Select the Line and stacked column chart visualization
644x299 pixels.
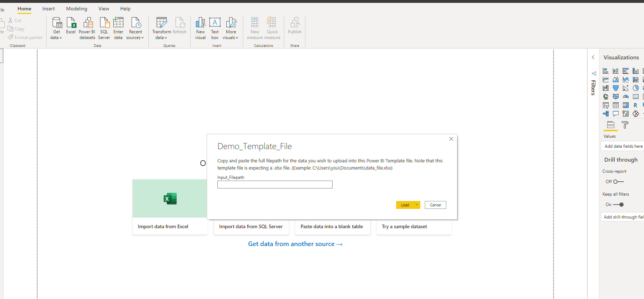pos(636,79)
